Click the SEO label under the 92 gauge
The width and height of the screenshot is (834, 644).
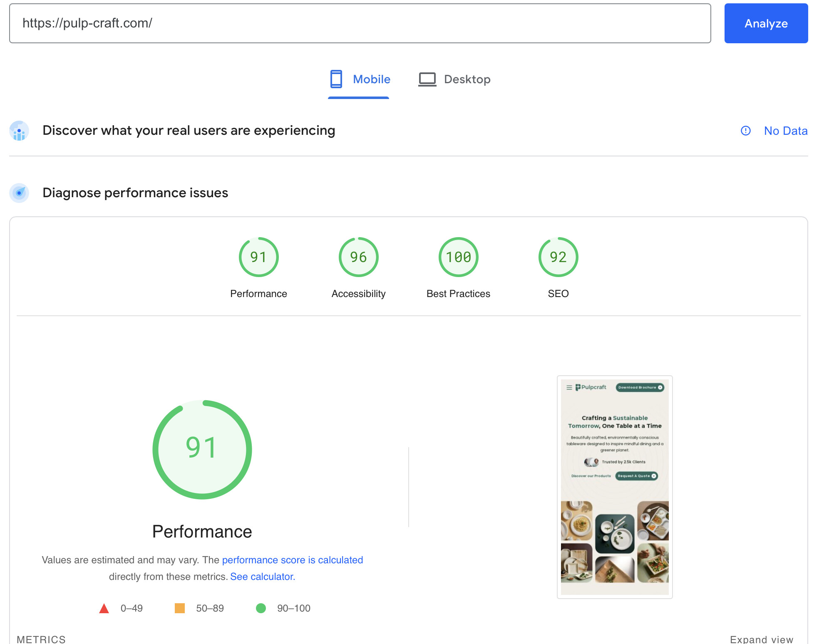(x=558, y=294)
